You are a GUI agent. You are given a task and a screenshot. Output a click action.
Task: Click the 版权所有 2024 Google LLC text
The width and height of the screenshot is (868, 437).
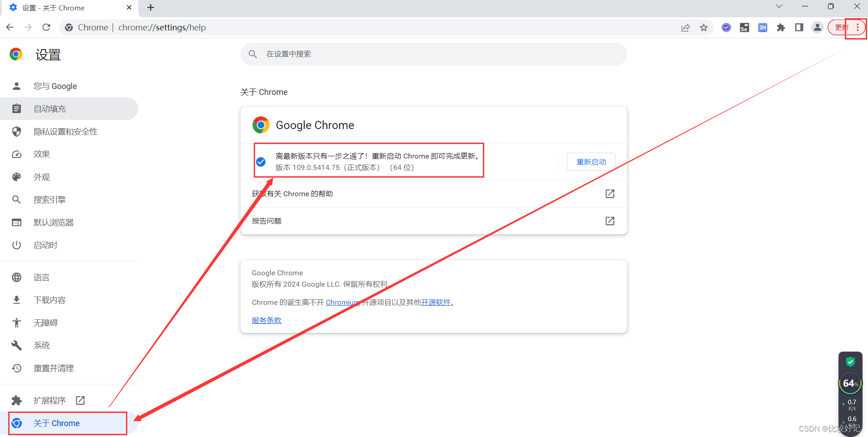pyautogui.click(x=320, y=284)
